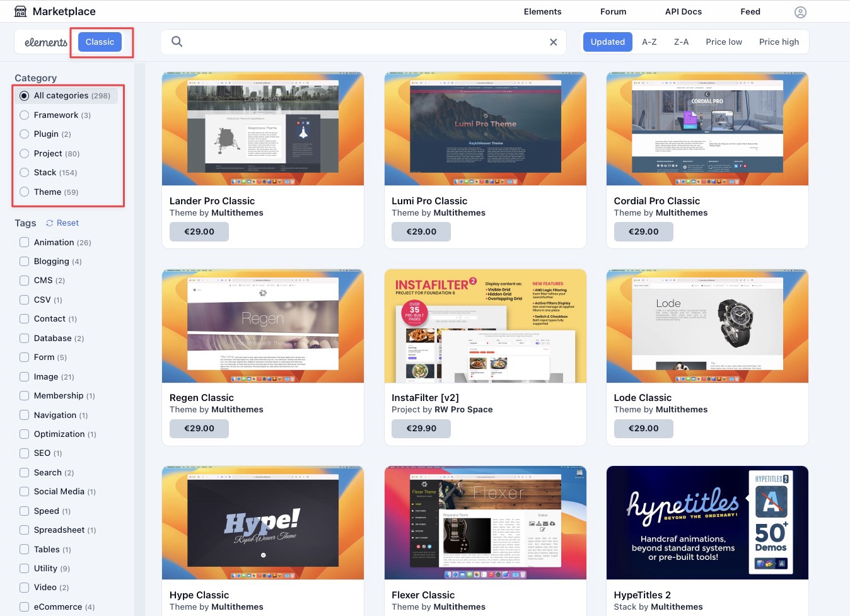Enable the Database tag checkbox

coord(25,339)
